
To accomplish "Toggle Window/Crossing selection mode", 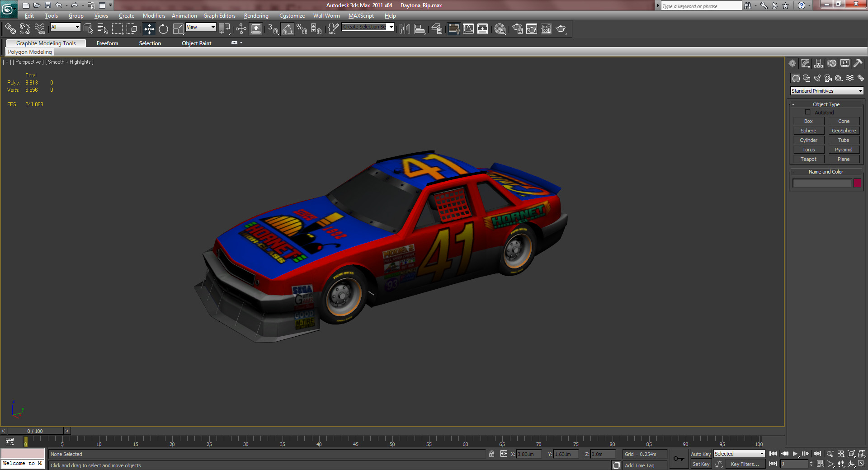I will tap(132, 29).
